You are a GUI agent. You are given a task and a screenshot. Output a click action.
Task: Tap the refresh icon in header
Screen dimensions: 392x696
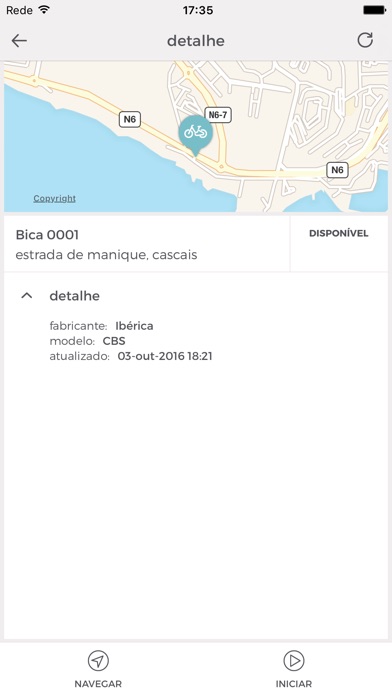tap(365, 40)
